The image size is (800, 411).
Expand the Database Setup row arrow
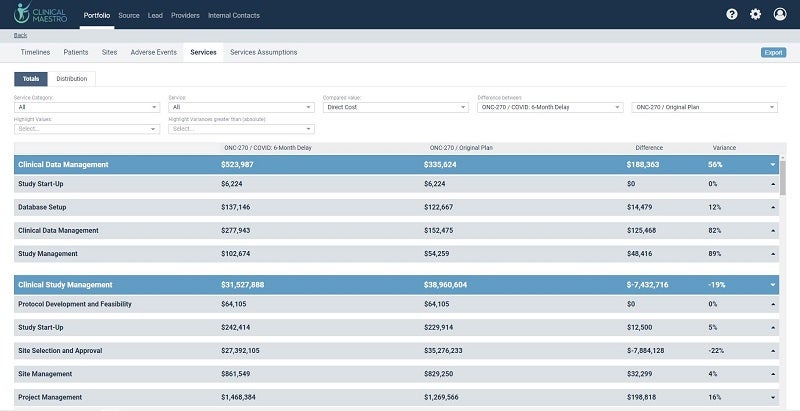[772, 207]
